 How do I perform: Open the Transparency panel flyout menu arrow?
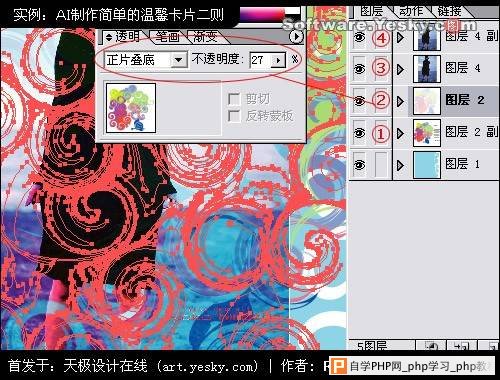pos(296,36)
